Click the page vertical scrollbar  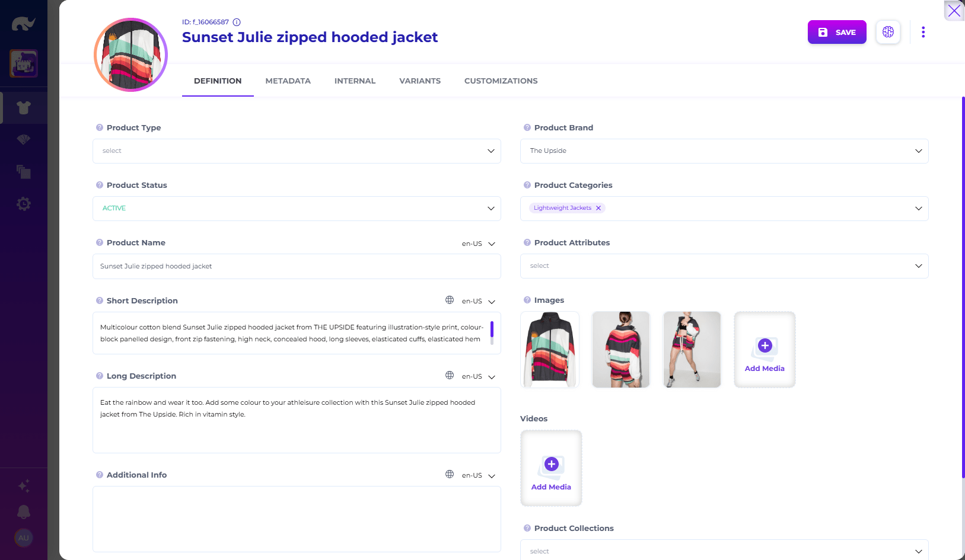(963, 287)
